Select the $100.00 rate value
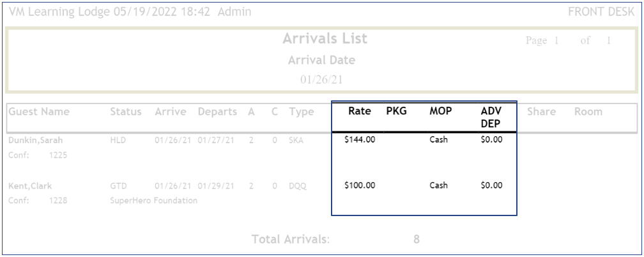Image resolution: width=644 pixels, height=257 pixels. click(x=359, y=185)
